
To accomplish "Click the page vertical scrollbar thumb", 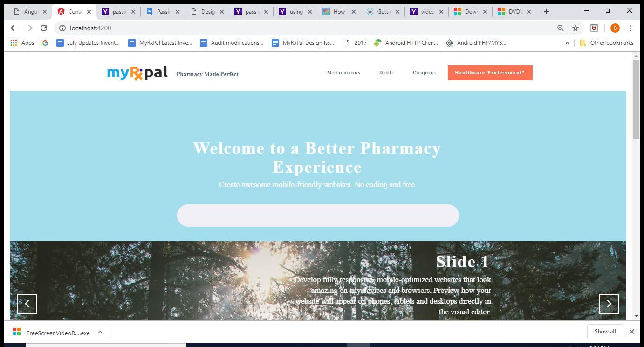I will point(636,99).
